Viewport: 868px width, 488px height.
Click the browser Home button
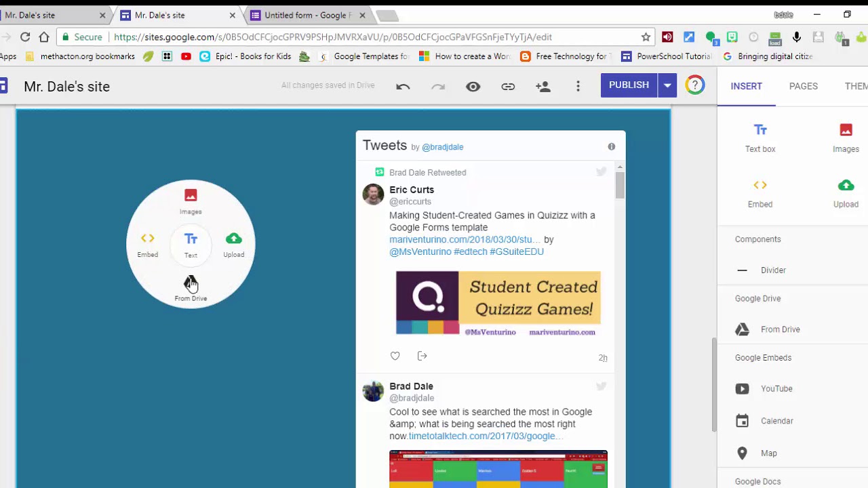coord(44,37)
